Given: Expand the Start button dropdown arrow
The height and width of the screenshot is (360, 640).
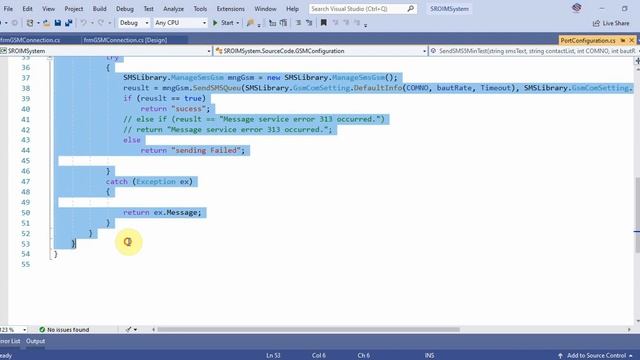Looking at the screenshot, I should click(238, 23).
